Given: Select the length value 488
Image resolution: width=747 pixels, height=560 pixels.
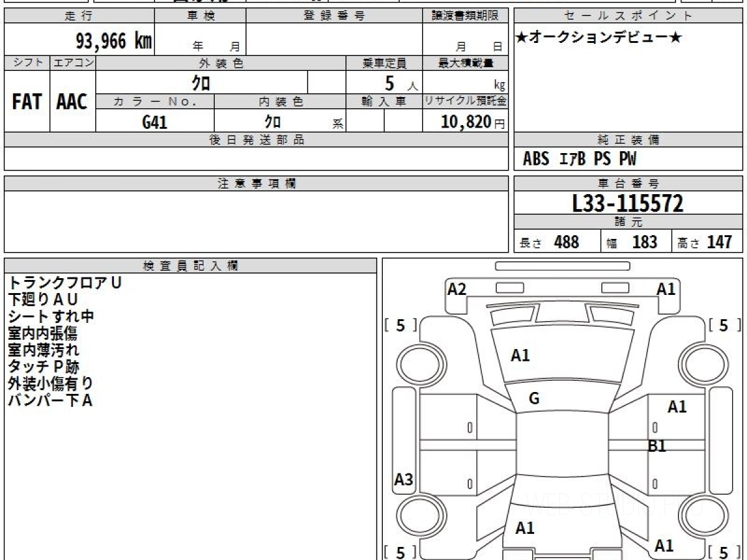Looking at the screenshot, I should (x=566, y=242).
